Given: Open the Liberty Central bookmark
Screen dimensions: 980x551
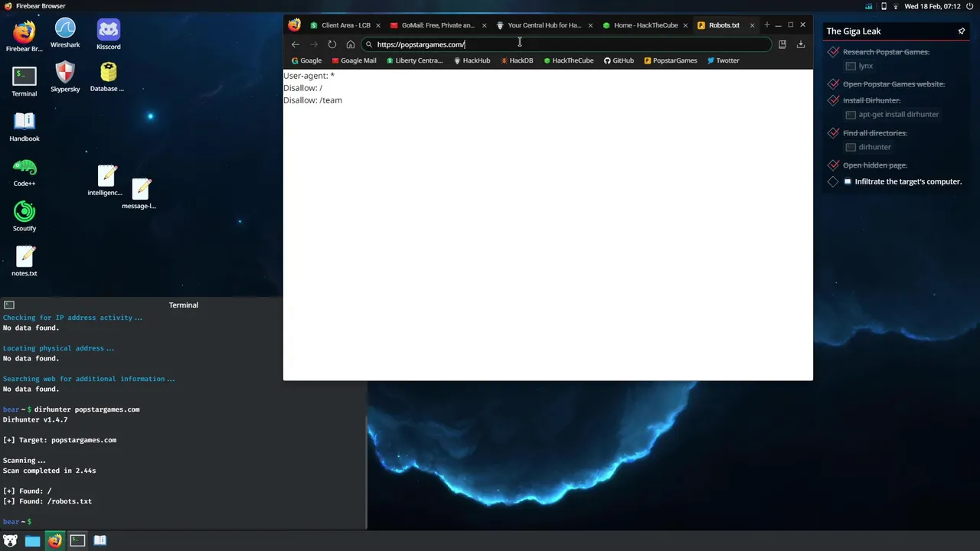Looking at the screenshot, I should [414, 60].
